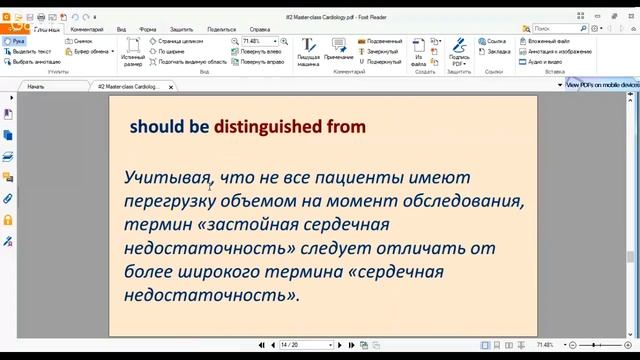Select the Пишущая машинка typewriter tool
This screenshot has height=360, width=640.
click(x=308, y=52)
